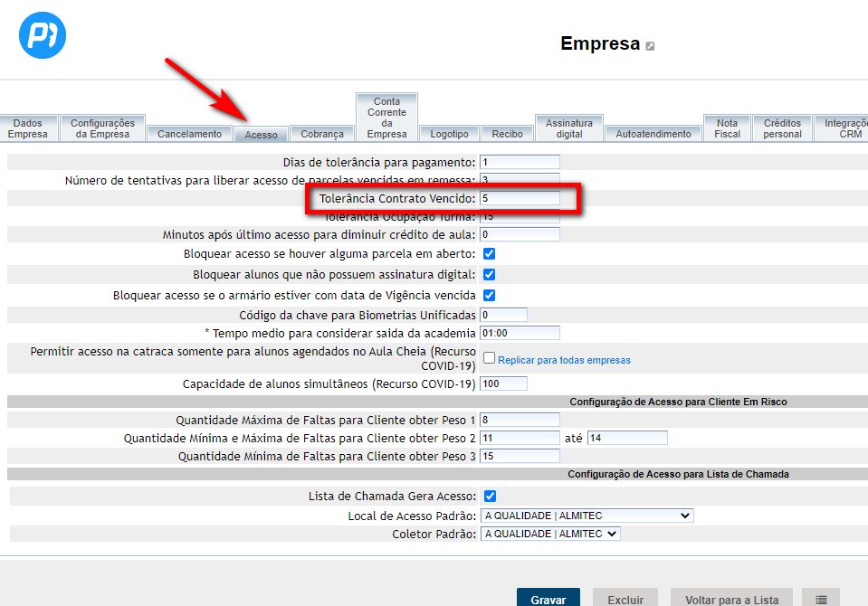This screenshot has height=606, width=868.
Task: Click the Pacto logo icon
Action: click(43, 36)
